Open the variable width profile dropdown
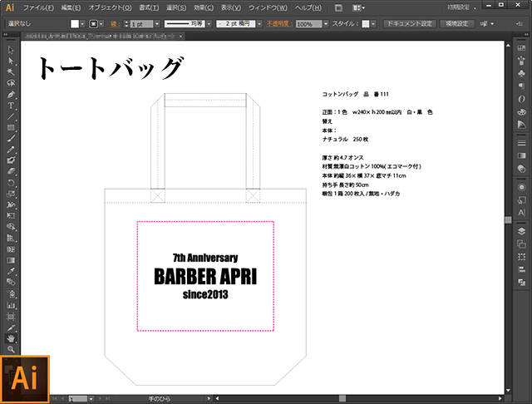532x404 pixels. 209,24
